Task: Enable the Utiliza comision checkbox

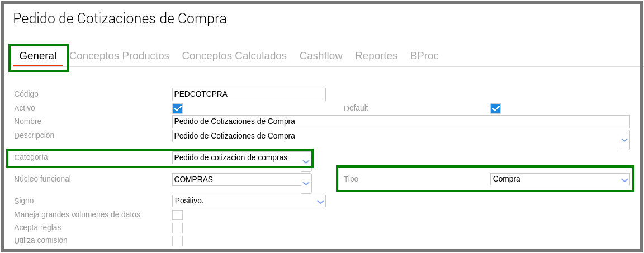Action: (178, 241)
